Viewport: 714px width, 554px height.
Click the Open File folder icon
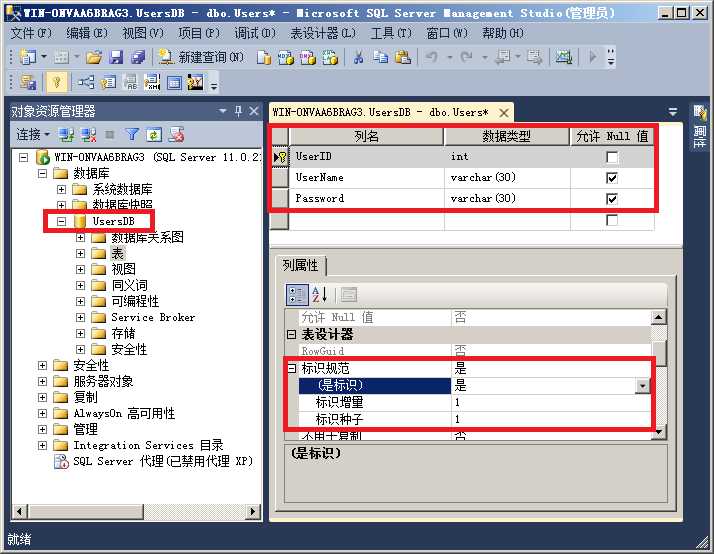point(94,57)
